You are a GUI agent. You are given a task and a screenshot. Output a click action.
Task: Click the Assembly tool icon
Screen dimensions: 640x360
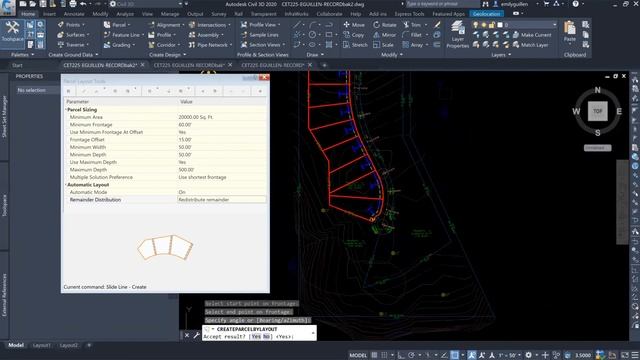(192, 35)
